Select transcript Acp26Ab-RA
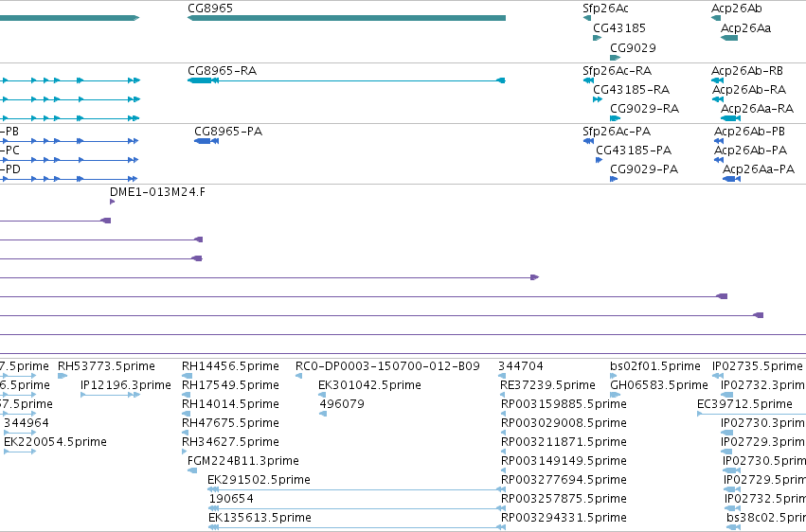The width and height of the screenshot is (806, 532). pos(718,99)
